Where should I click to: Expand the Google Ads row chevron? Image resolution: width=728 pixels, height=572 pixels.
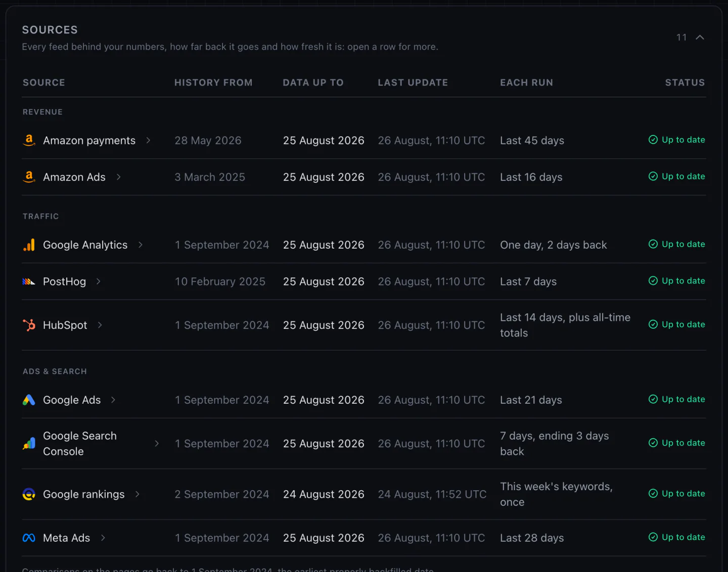coord(113,400)
